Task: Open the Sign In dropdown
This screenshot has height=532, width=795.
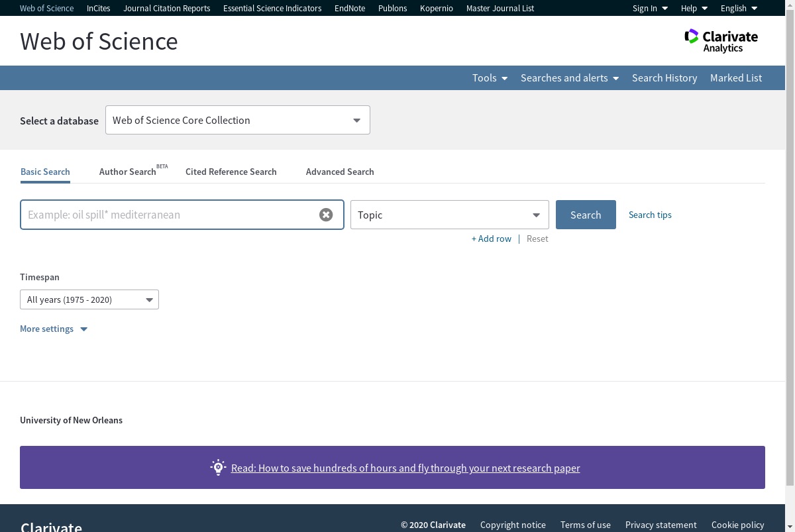Action: pyautogui.click(x=650, y=8)
